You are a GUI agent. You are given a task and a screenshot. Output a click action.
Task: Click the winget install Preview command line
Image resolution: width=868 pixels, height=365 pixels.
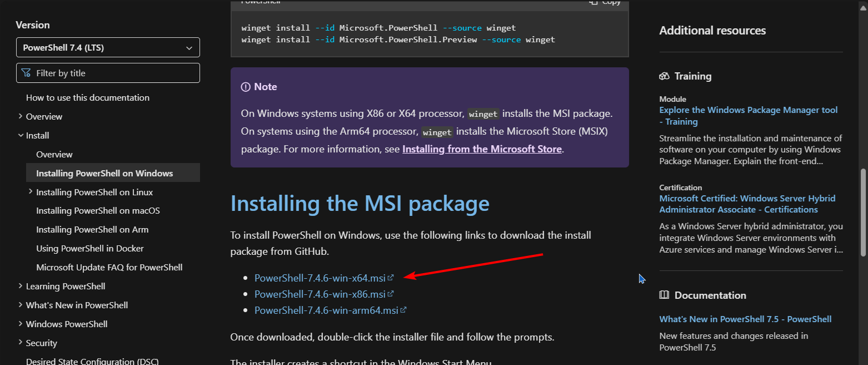(x=398, y=40)
